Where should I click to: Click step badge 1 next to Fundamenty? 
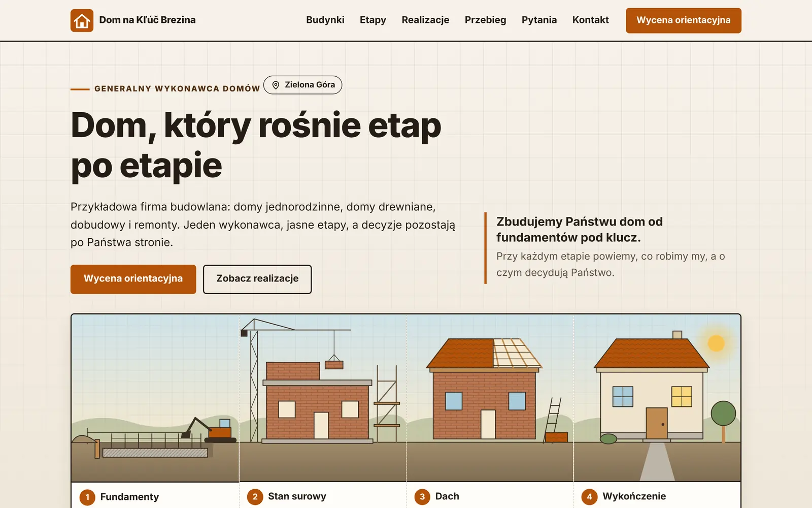(x=87, y=497)
